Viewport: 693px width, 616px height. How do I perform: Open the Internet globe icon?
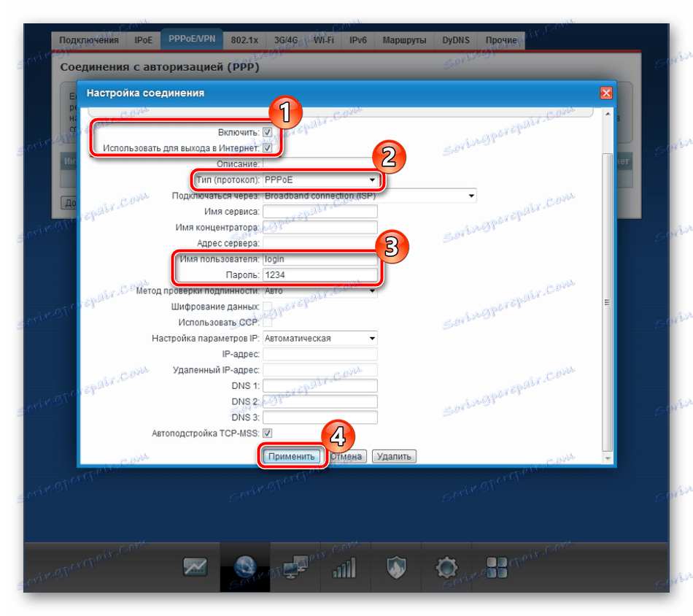245,567
